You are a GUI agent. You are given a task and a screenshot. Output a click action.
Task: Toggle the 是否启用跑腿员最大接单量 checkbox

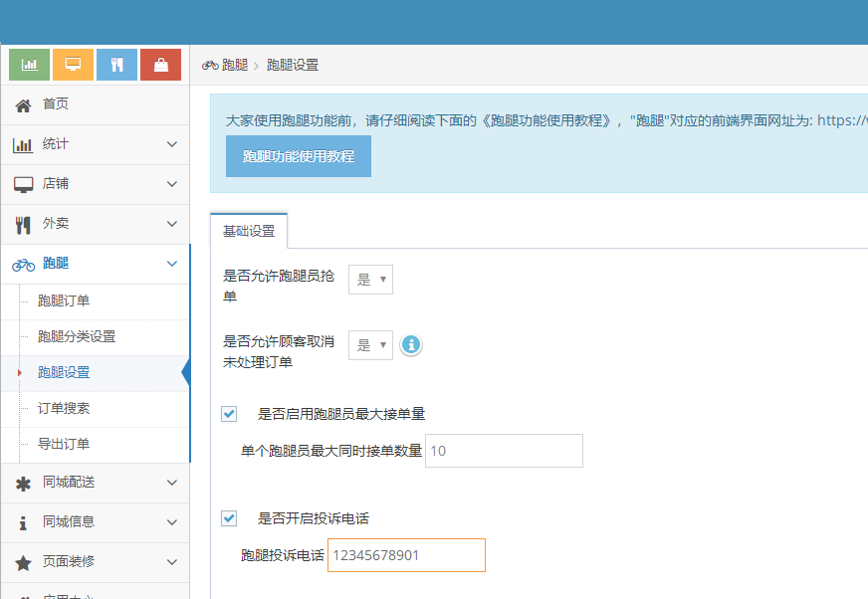click(x=229, y=414)
